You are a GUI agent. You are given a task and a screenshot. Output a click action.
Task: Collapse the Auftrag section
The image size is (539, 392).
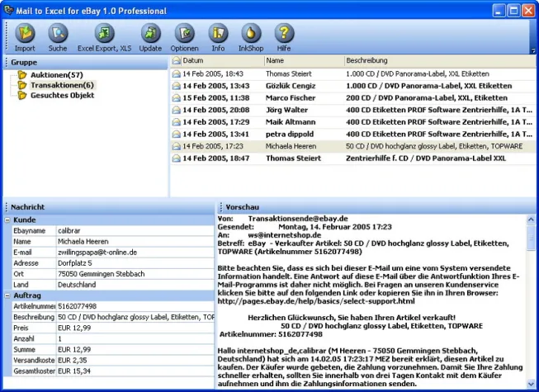click(x=7, y=295)
